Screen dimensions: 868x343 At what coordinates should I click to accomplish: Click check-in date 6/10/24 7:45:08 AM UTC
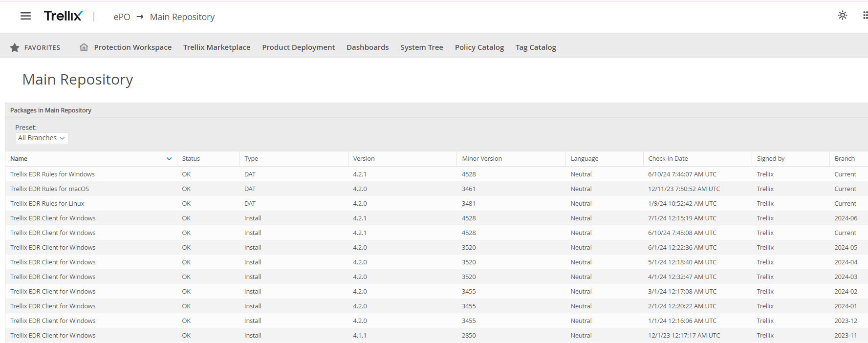[x=682, y=233]
